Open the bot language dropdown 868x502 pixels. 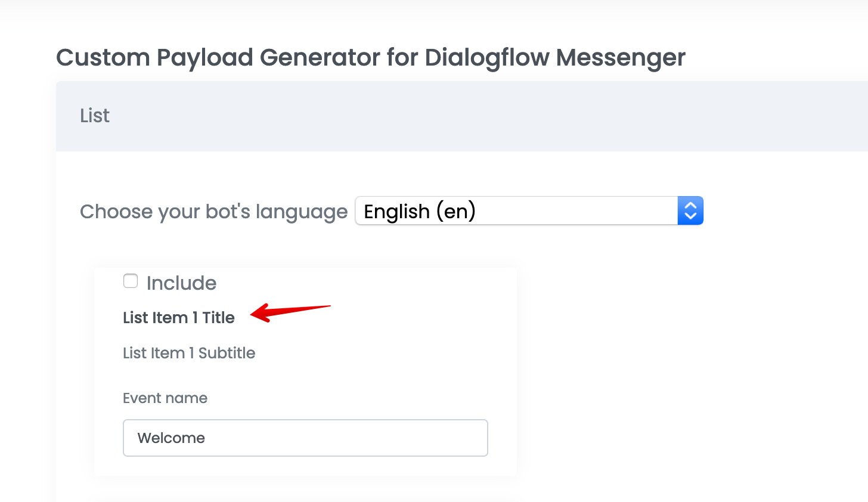click(529, 211)
